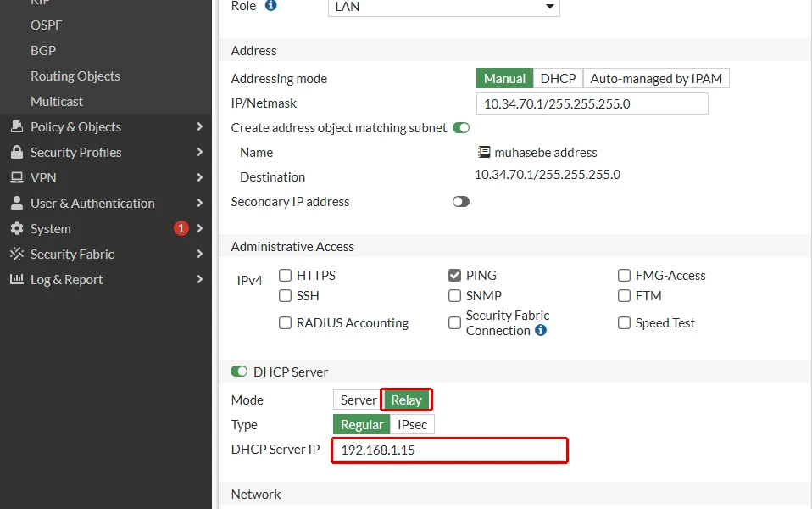Click the Policy & Objects icon
Screen dimensions: 812x509
[17, 126]
